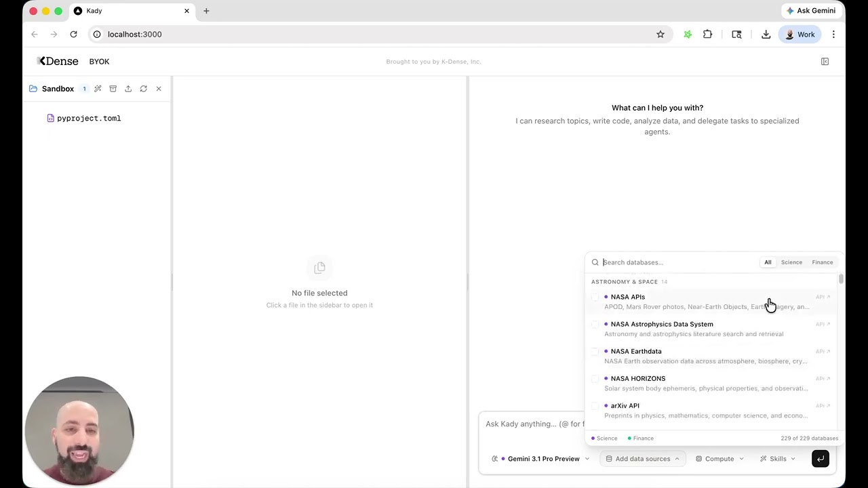Open the Work profile button
This screenshot has height=488, width=868.
point(800,35)
